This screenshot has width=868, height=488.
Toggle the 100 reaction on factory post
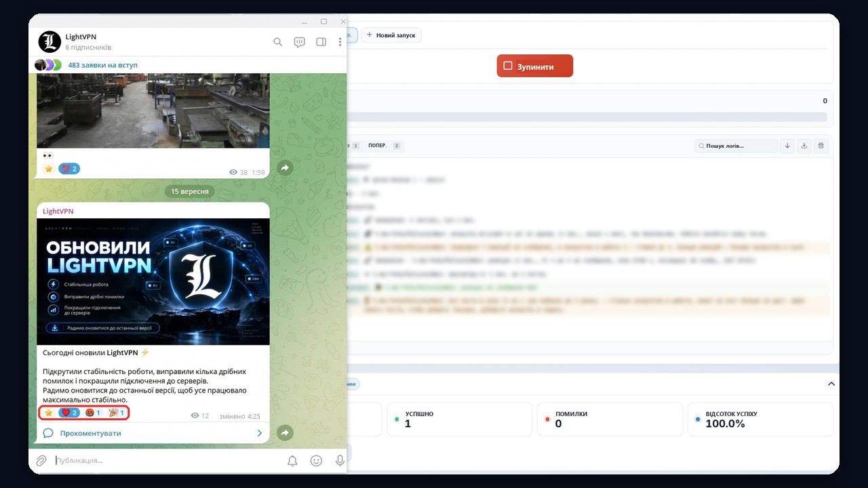pos(69,169)
